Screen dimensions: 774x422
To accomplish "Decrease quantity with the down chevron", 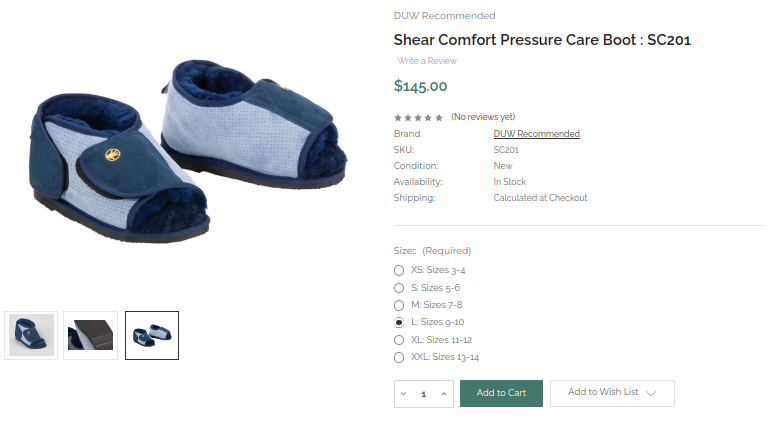I will [404, 394].
